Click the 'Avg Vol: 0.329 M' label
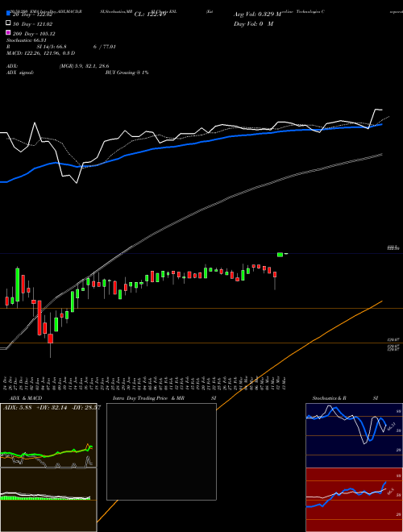Viewport: 403px width, 532px height. pyautogui.click(x=257, y=15)
